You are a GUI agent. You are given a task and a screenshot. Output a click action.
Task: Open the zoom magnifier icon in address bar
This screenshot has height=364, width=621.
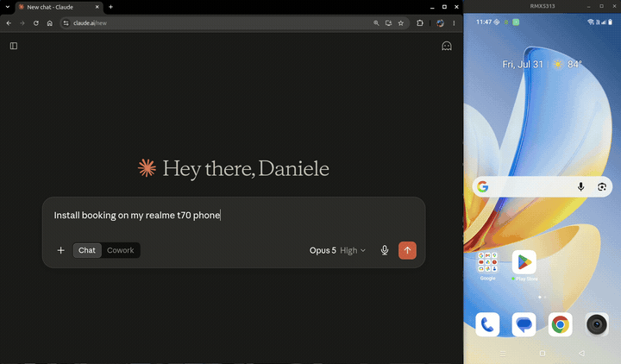(x=376, y=23)
